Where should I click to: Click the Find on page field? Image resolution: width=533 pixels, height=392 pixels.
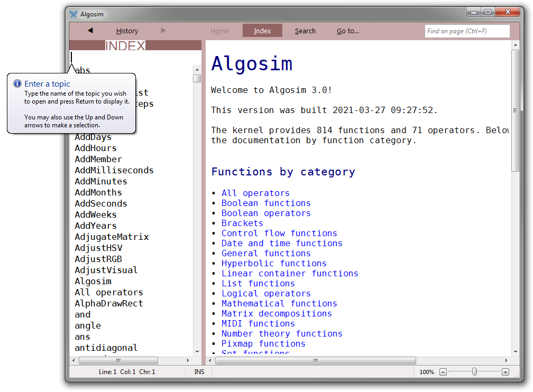(467, 31)
